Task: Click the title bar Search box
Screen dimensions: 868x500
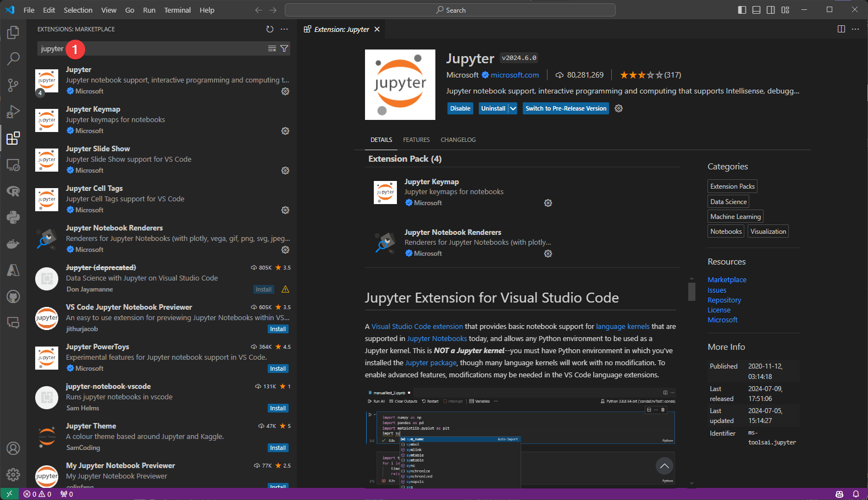Action: coord(450,10)
